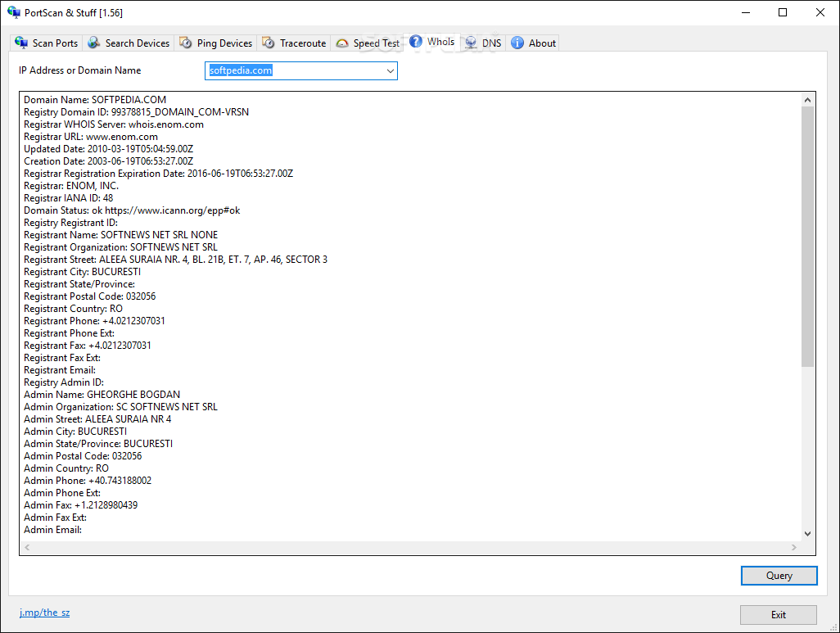This screenshot has width=840, height=633.
Task: Click the 'Admin Name: GHEORGHE BOGDAN' line
Action: click(102, 395)
